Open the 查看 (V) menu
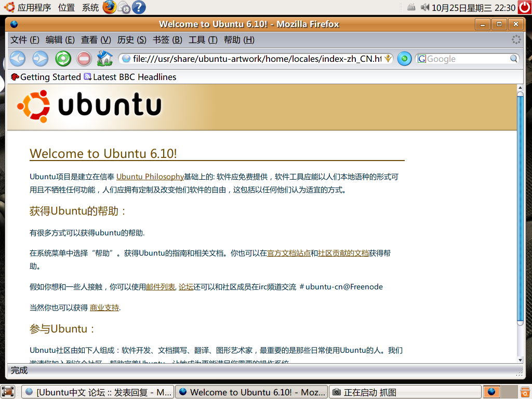Image resolution: width=532 pixels, height=399 pixels. (x=96, y=39)
